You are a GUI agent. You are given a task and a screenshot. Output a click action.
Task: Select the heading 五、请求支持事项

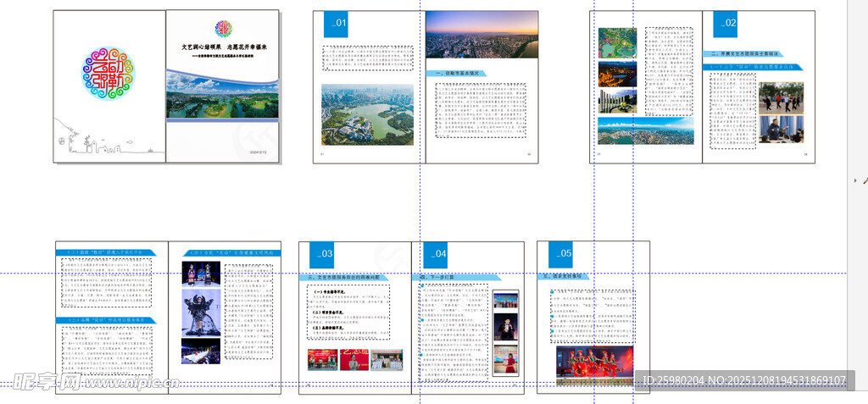[563, 275]
